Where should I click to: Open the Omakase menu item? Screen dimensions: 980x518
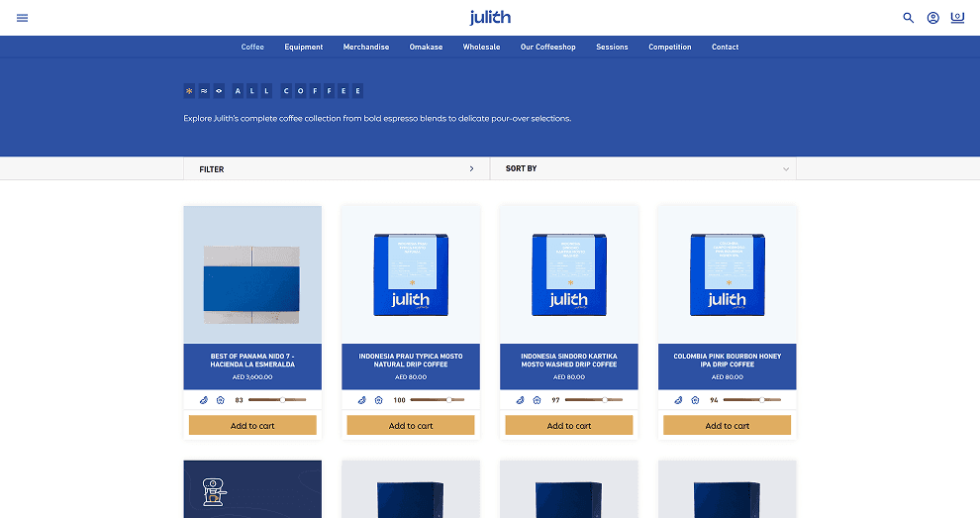tap(426, 48)
